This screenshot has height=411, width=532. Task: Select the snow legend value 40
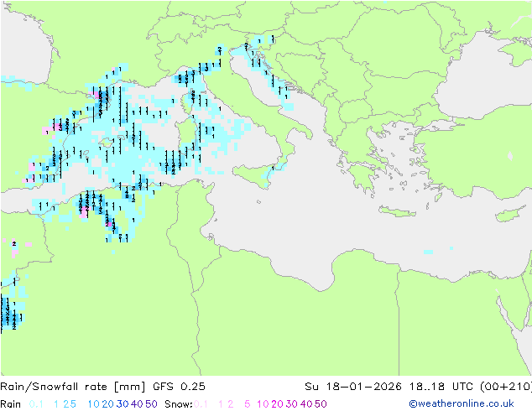[x=306, y=404]
